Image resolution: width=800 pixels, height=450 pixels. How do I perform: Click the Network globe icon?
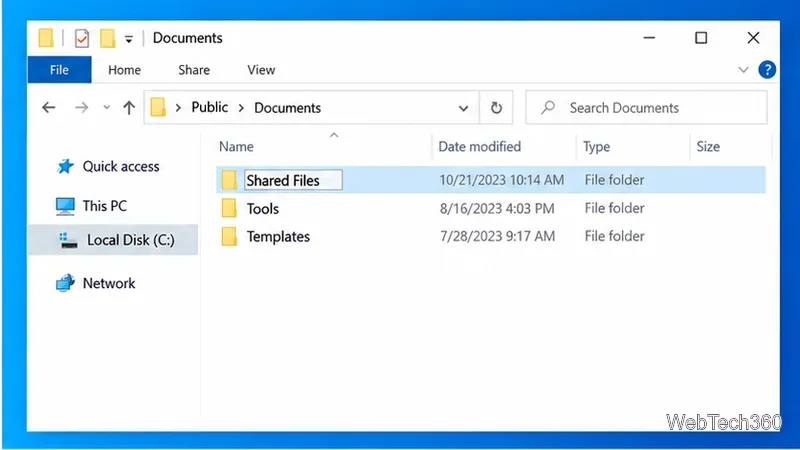pyautogui.click(x=65, y=283)
